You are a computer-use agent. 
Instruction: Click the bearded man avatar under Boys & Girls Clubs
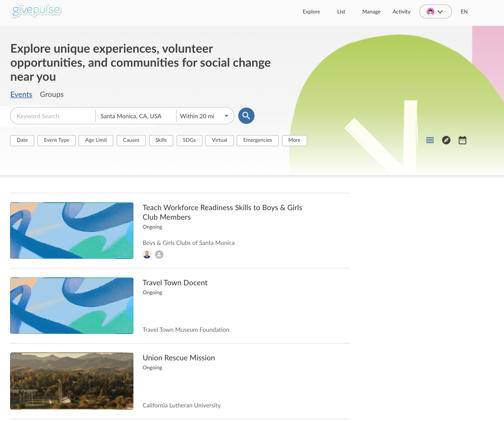(x=147, y=254)
